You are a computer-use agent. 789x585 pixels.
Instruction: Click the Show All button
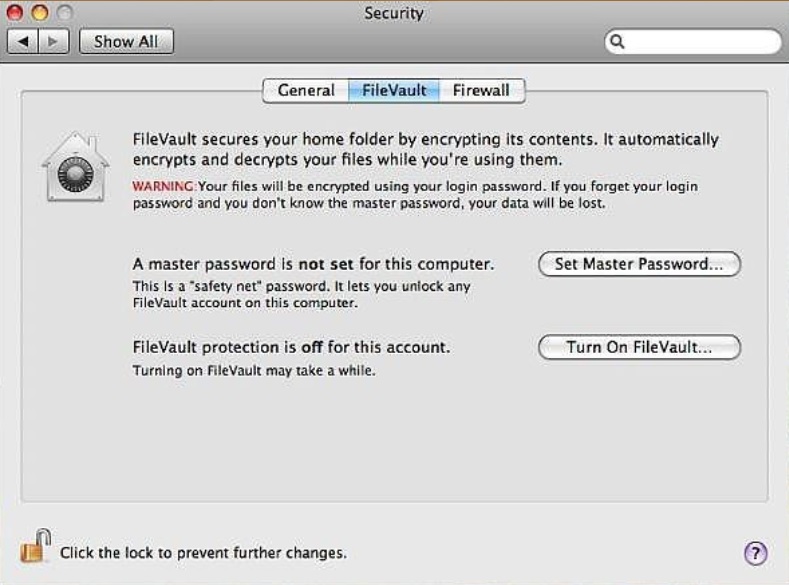pyautogui.click(x=127, y=42)
